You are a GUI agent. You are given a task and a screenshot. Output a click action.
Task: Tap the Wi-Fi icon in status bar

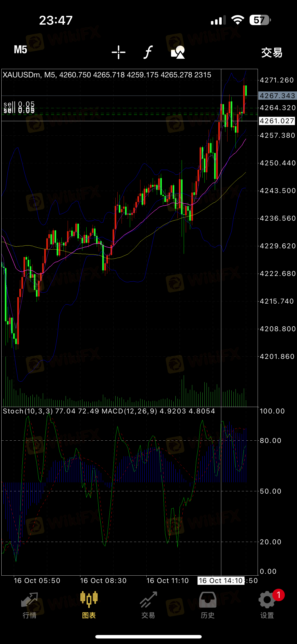tap(238, 20)
